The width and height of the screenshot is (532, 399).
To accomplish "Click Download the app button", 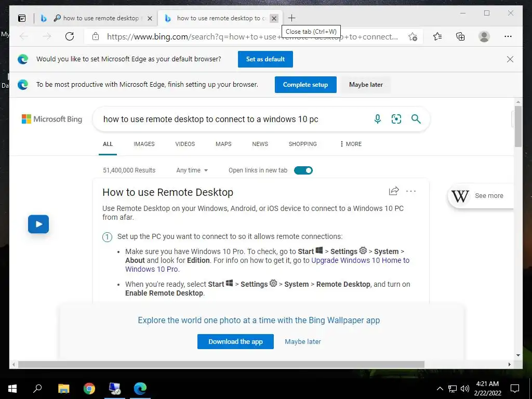I will click(235, 342).
